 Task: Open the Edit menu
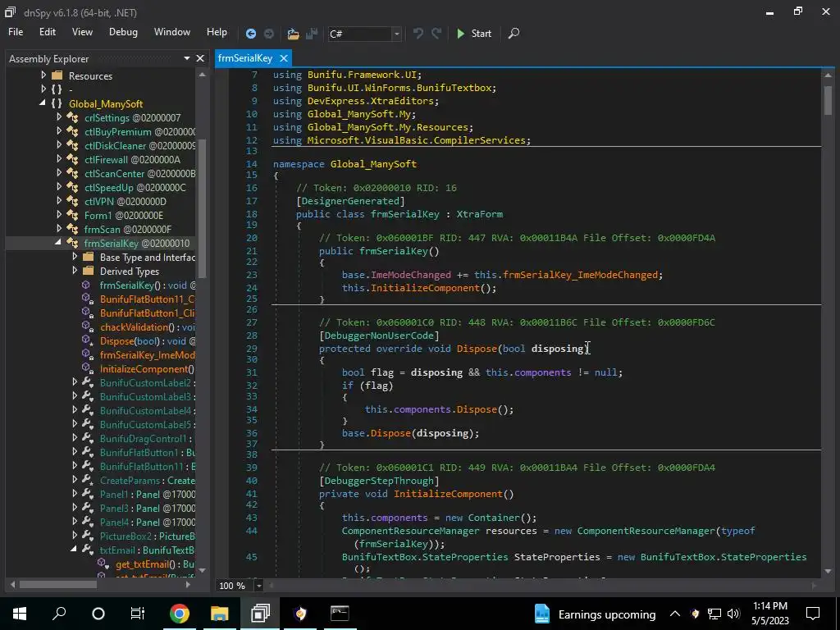[x=47, y=32]
